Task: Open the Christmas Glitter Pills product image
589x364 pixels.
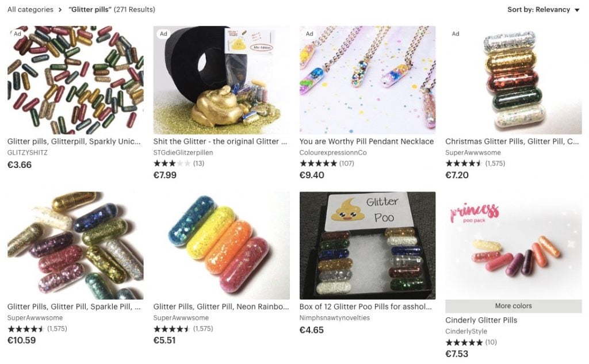Action: [514, 80]
